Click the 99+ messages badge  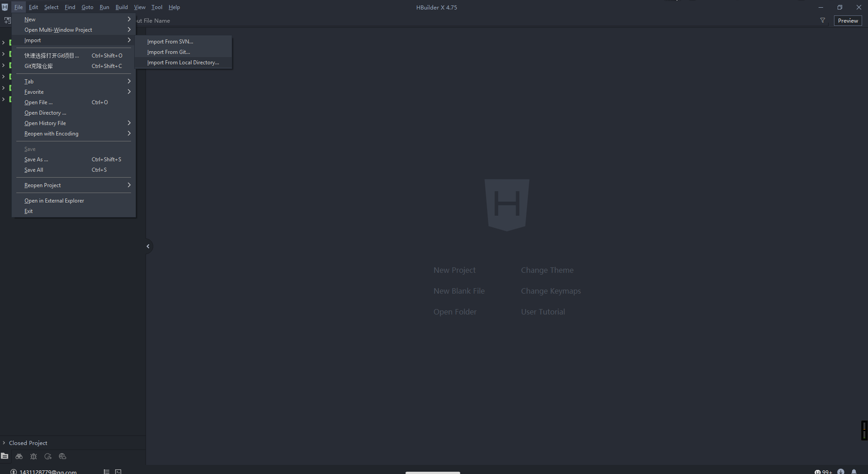point(824,472)
